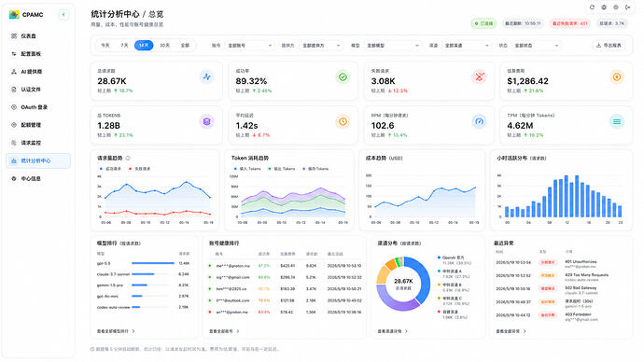The height and width of the screenshot is (362, 644).
Task: Open the 状态 filter dropdown
Action: [x=537, y=46]
